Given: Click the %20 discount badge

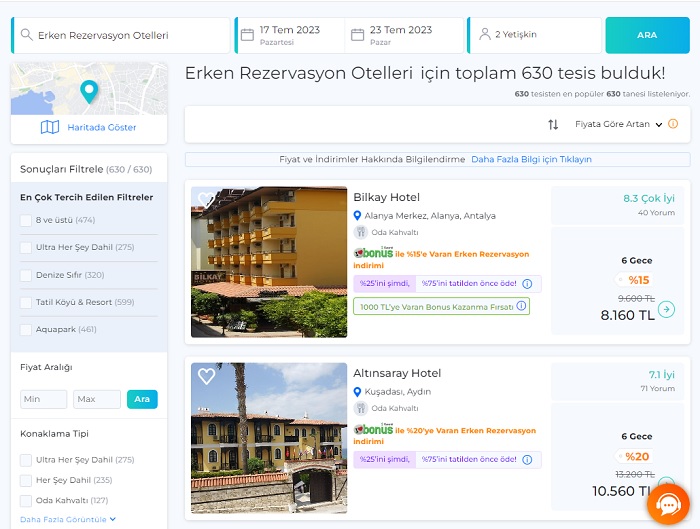Looking at the screenshot, I should point(634,456).
